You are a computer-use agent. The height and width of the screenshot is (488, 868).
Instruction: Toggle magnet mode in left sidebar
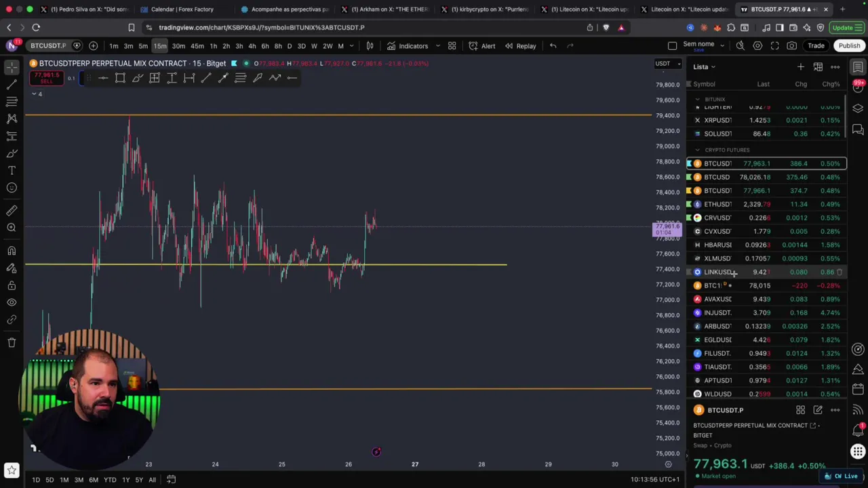[x=12, y=251]
